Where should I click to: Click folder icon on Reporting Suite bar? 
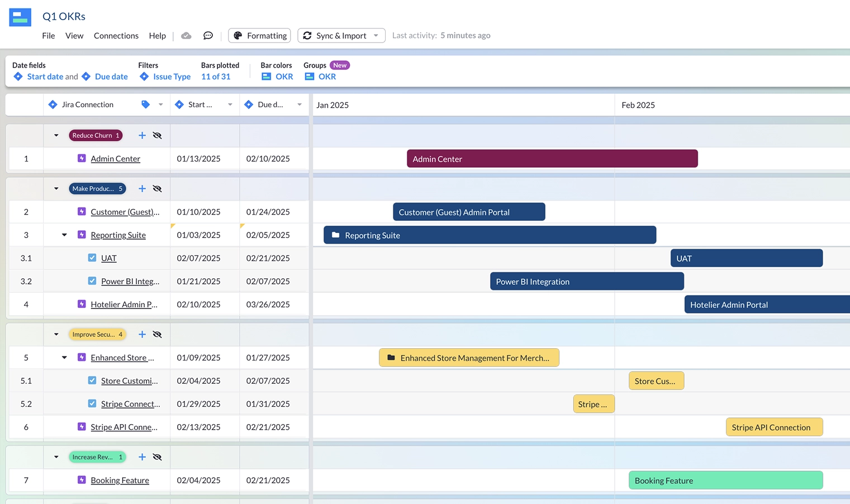[335, 235]
